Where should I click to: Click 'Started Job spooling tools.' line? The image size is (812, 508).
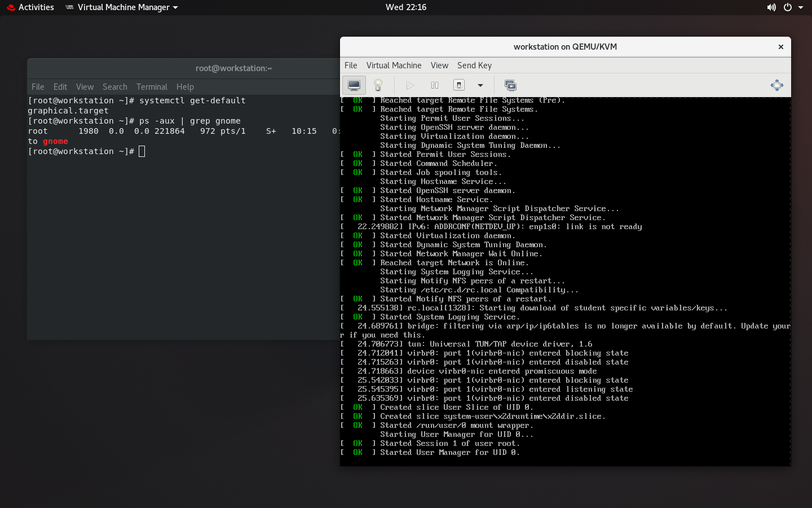440,172
